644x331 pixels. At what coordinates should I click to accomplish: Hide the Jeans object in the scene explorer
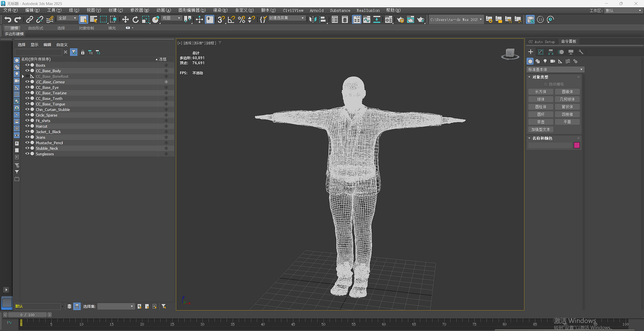click(x=27, y=137)
